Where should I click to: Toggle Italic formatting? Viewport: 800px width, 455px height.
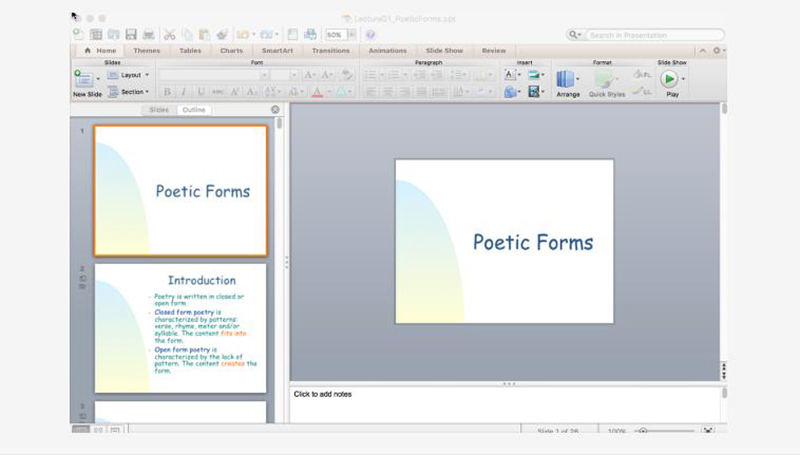click(184, 92)
